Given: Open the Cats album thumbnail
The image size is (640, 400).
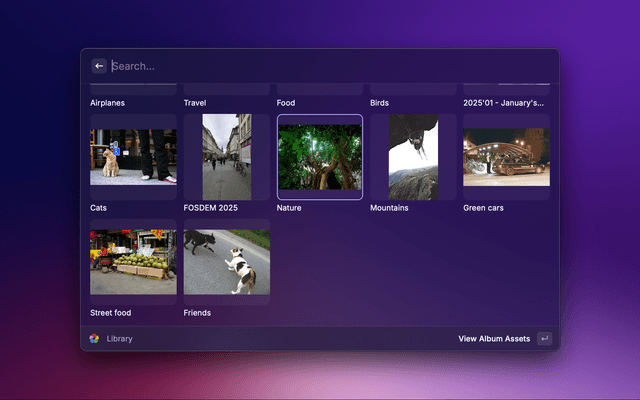Looking at the screenshot, I should tap(133, 157).
